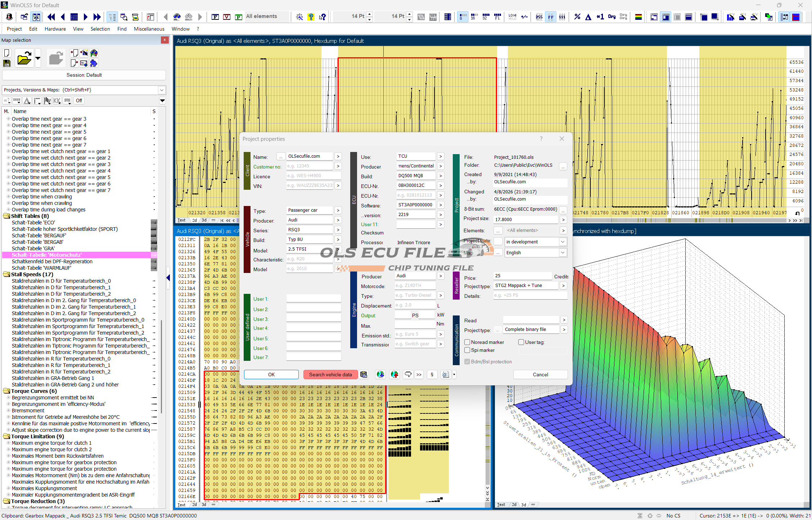Click into the User 1 input field

point(313,299)
